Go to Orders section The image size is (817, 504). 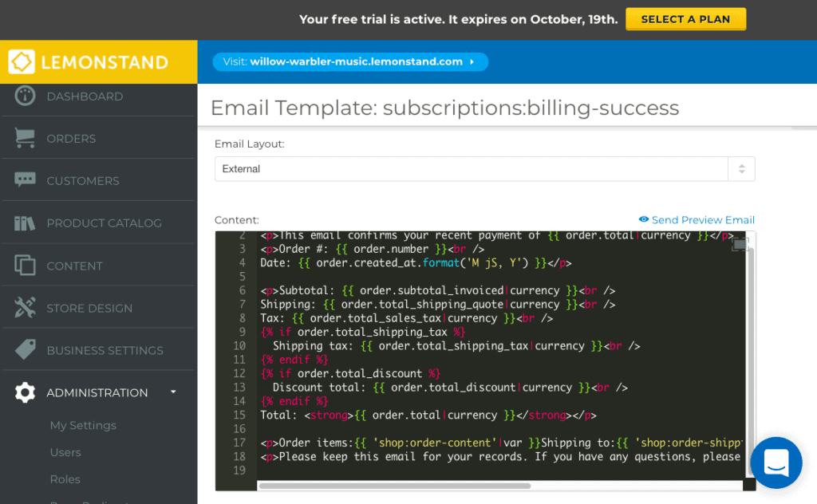(x=71, y=139)
